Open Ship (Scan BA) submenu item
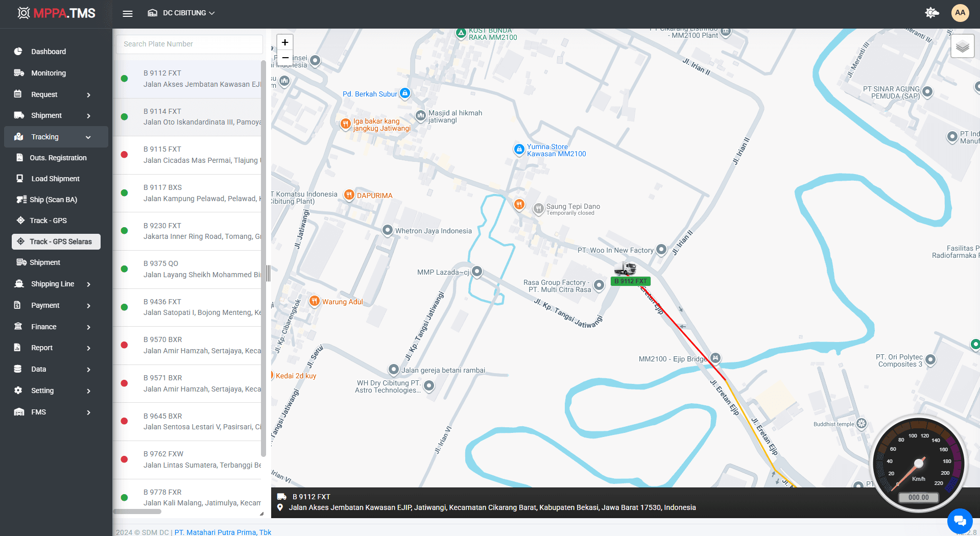 click(54, 200)
